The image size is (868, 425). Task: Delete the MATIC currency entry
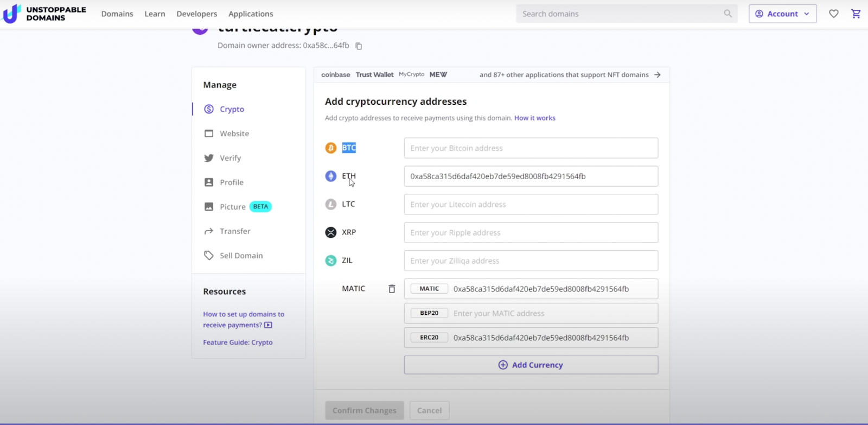pyautogui.click(x=392, y=289)
